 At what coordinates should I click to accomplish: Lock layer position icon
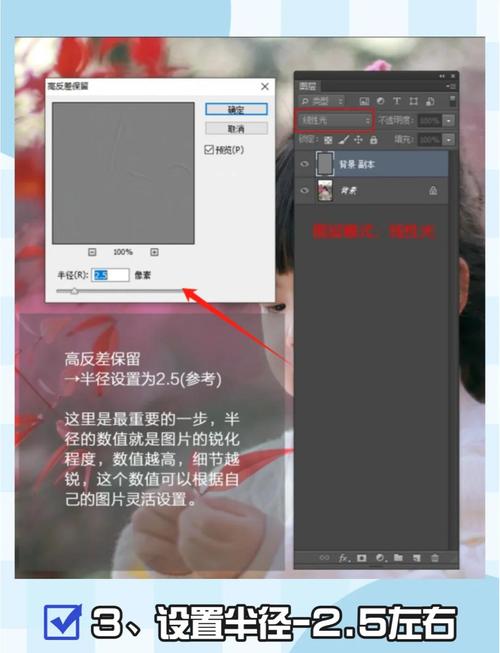[x=358, y=140]
